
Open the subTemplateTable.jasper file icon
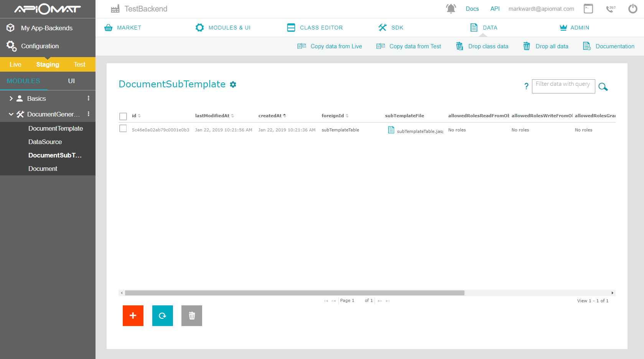coord(391,130)
